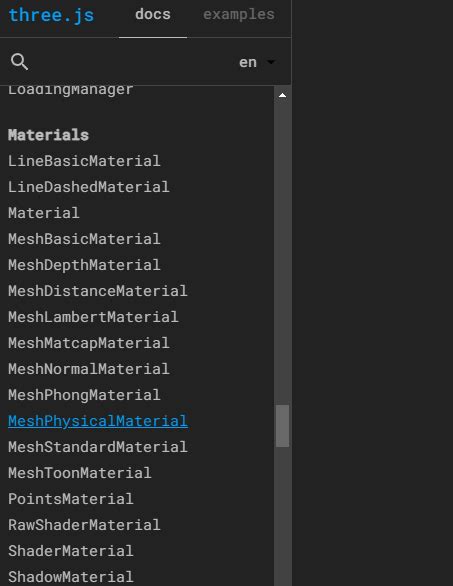The height and width of the screenshot is (586, 453).
Task: Open the en language dropdown
Action: (x=257, y=62)
